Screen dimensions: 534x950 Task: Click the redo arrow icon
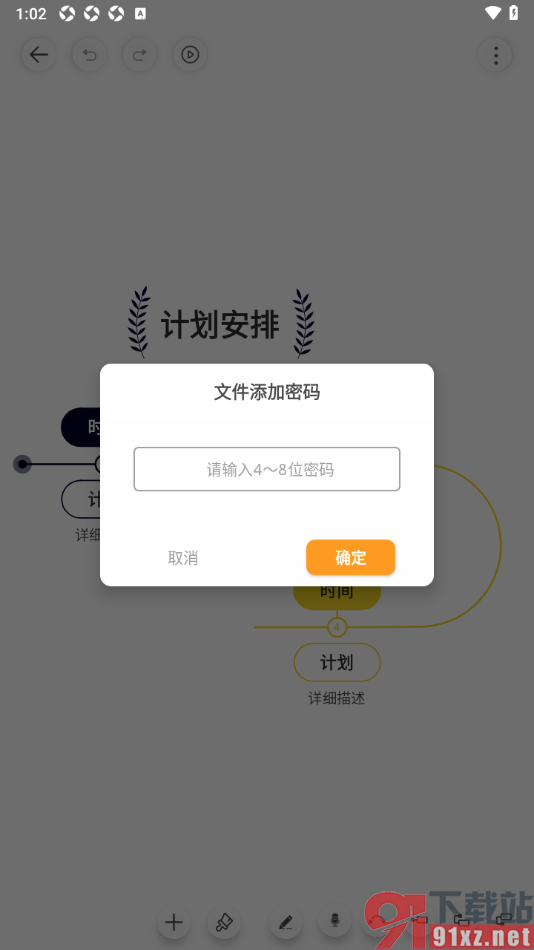[x=140, y=55]
